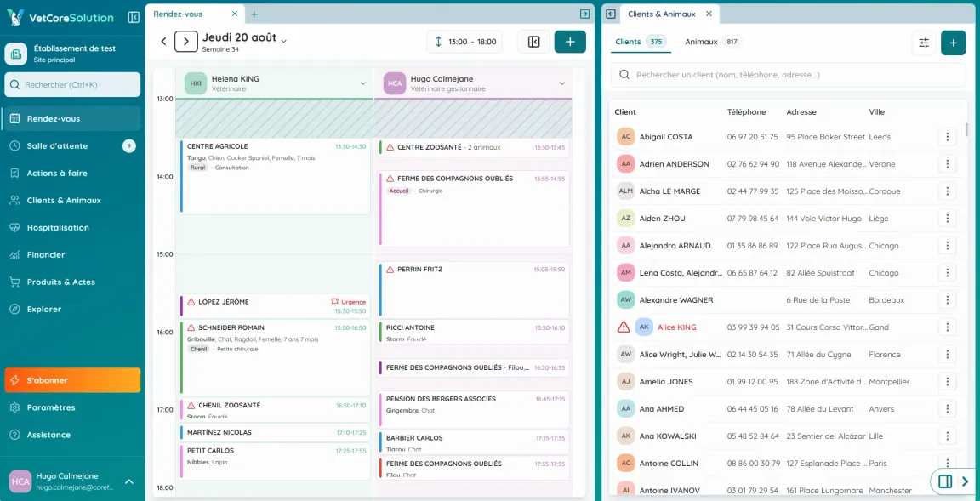Close the Rendez-vous tab

click(235, 14)
